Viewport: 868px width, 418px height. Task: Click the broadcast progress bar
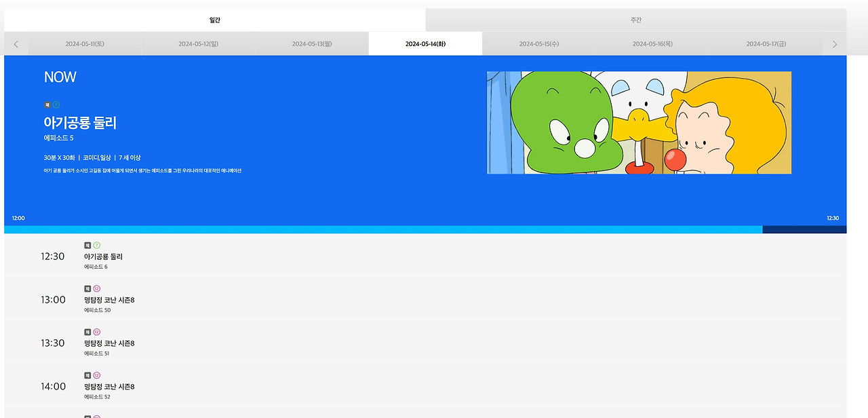pos(425,229)
